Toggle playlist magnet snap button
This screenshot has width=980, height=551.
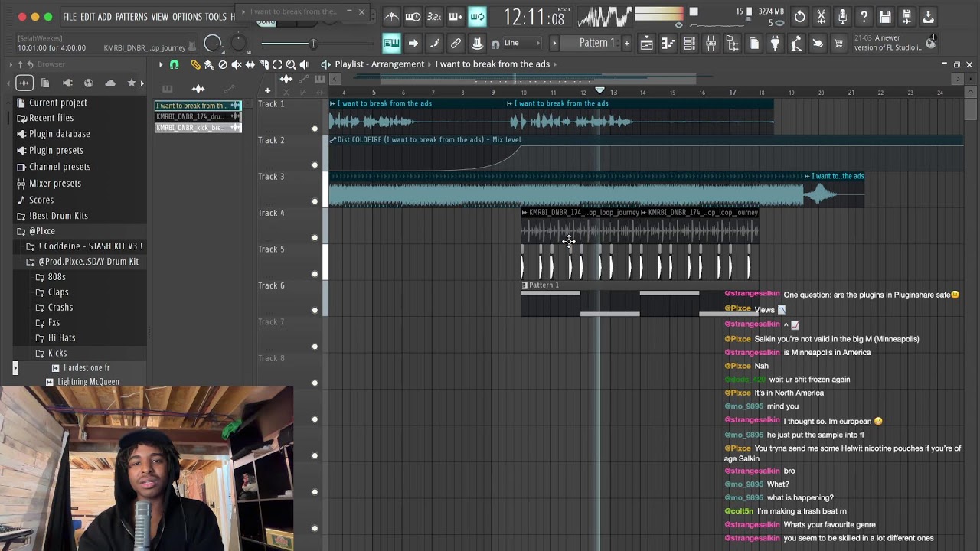(x=174, y=65)
